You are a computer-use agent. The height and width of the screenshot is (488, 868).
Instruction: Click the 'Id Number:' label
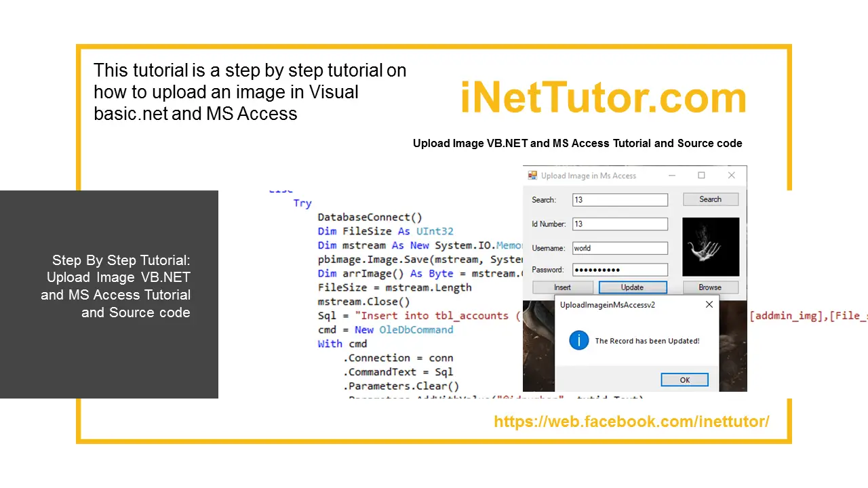548,224
